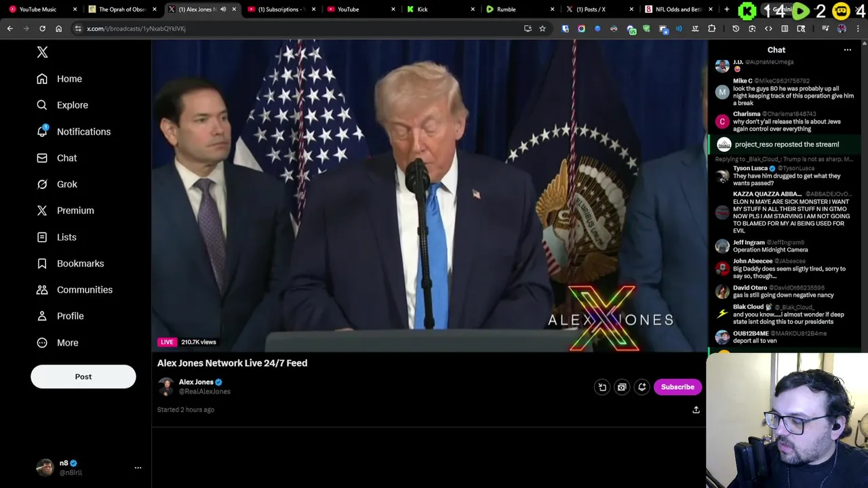
Task: Bookmark this page with star icon
Action: (542, 28)
